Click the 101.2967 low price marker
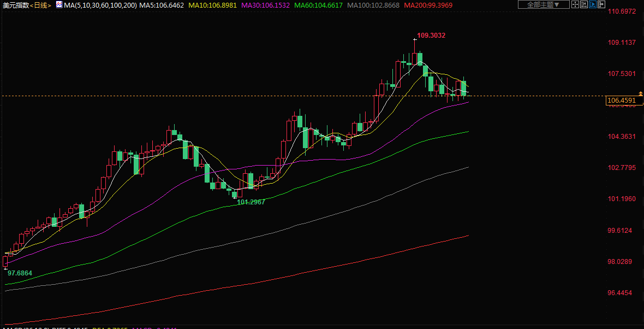Viewport: 644px width, 329px height. pos(251,202)
